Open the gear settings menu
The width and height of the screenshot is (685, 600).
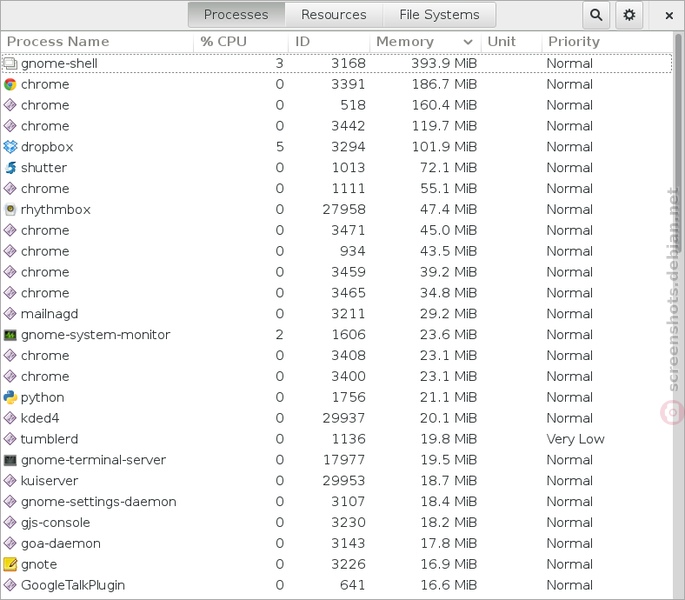[x=629, y=15]
